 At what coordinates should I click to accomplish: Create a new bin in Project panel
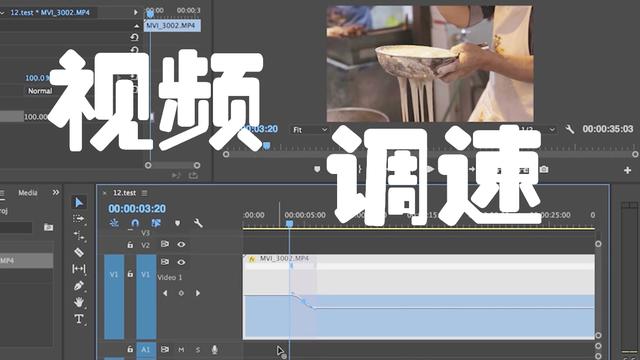pyautogui.click(x=48, y=227)
